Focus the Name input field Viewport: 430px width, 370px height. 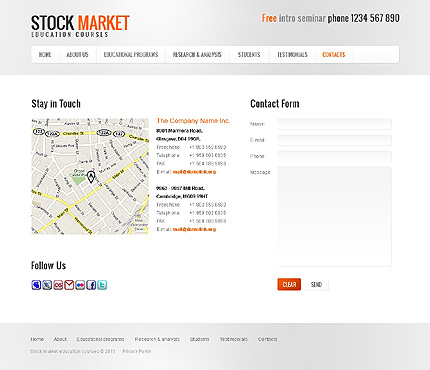coord(334,124)
